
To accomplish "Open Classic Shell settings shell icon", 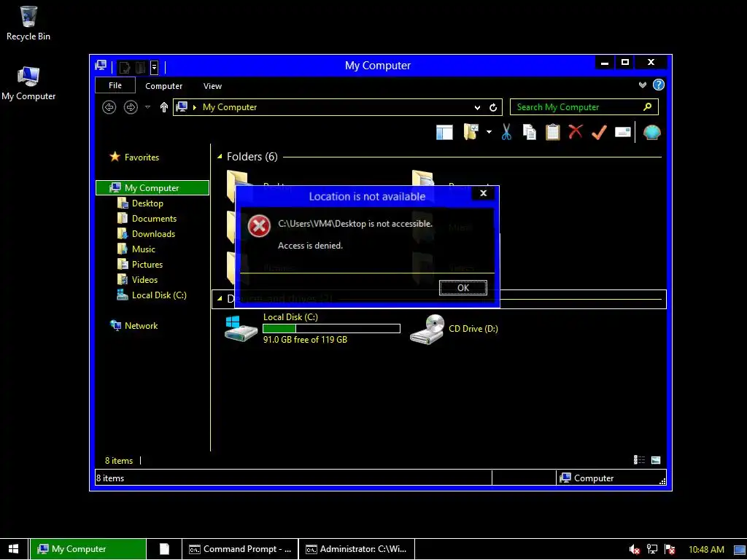I will pos(651,132).
